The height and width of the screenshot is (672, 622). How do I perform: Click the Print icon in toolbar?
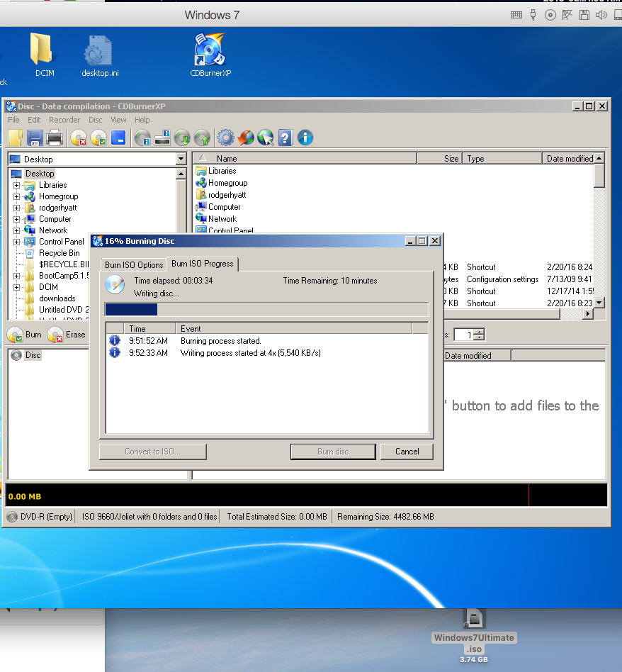(x=55, y=138)
